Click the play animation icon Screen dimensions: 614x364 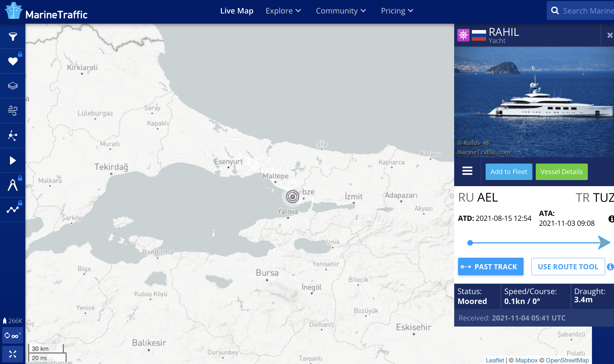[13, 160]
